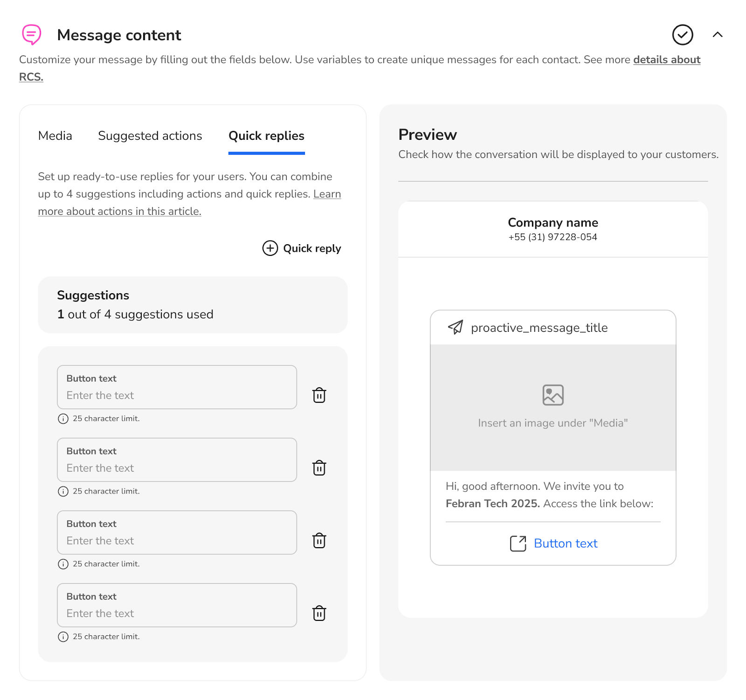Switch to the Suggested actions tab

click(x=150, y=136)
